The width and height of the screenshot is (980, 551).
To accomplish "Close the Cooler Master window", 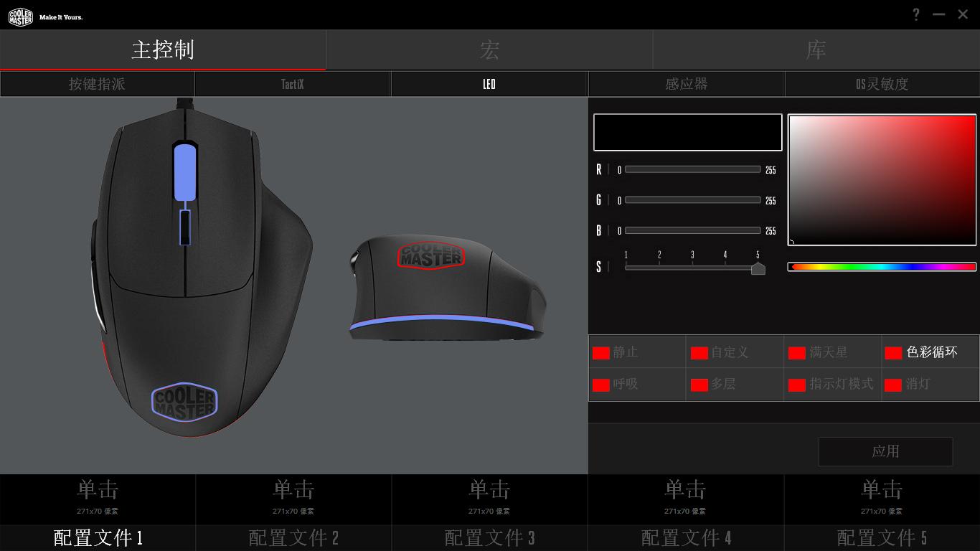I will 963,15.
